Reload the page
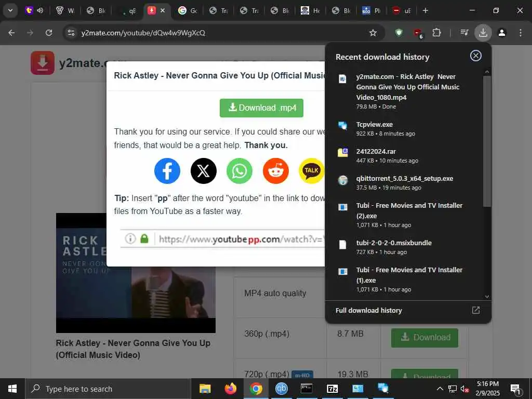 pos(49,33)
